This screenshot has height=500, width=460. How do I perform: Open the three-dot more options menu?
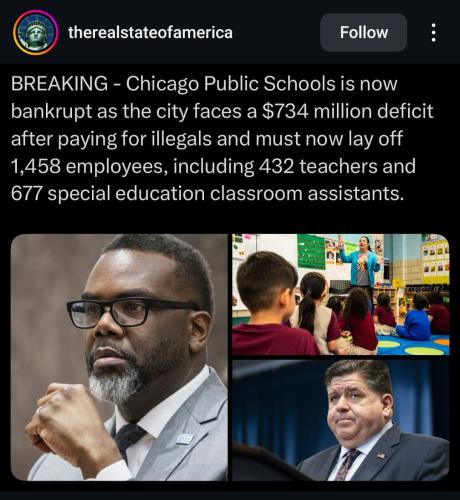pyautogui.click(x=433, y=33)
